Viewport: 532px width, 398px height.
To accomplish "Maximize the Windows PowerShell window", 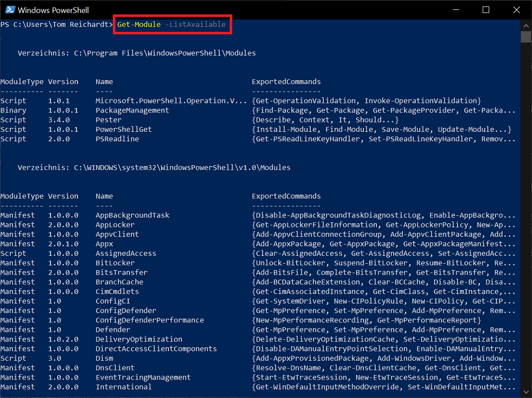I will (x=486, y=10).
